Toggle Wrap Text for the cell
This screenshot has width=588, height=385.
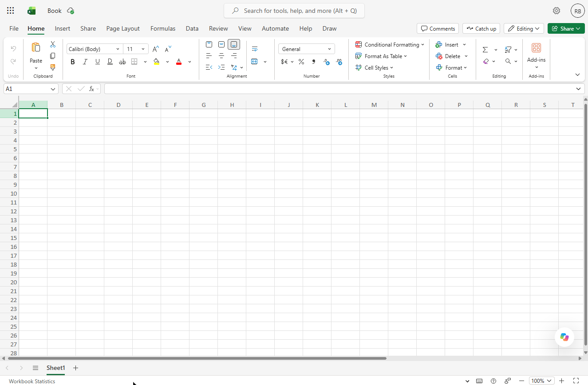point(255,49)
